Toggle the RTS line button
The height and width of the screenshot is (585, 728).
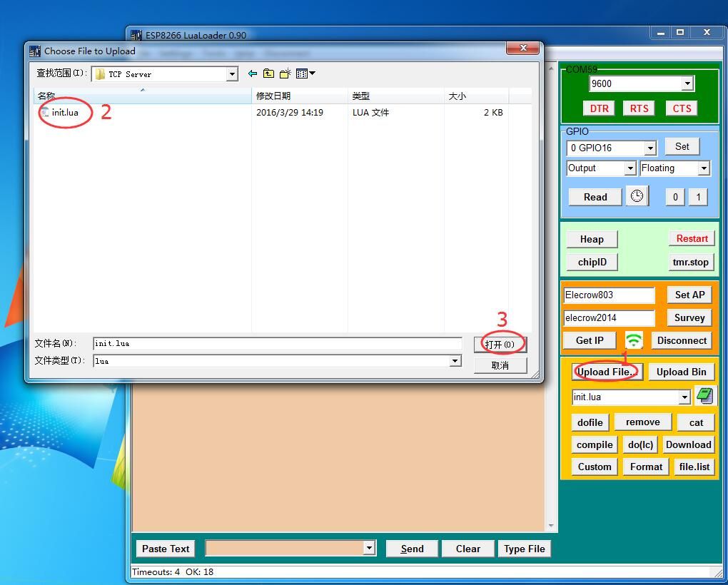[639, 108]
